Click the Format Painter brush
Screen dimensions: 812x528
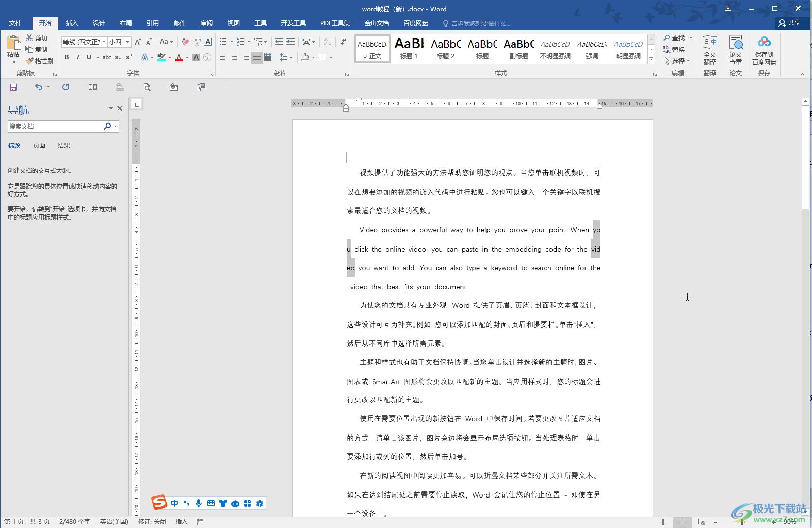click(x=30, y=61)
